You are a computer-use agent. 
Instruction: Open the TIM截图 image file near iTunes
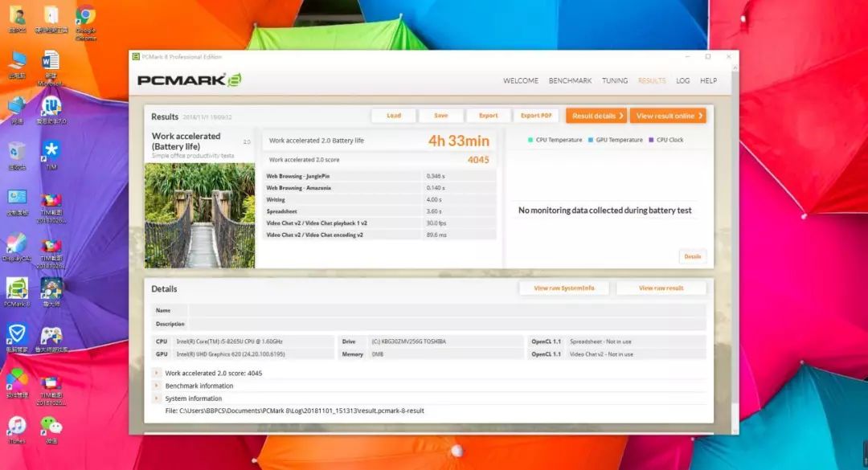(x=51, y=390)
